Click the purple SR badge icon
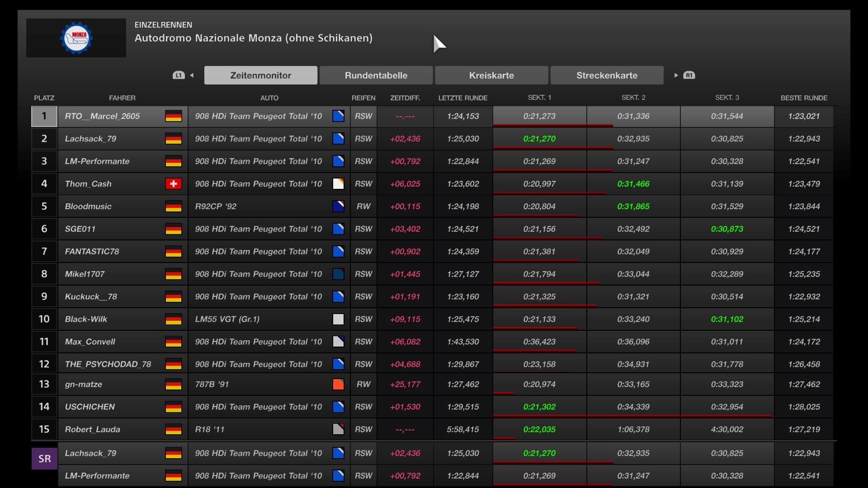The image size is (868, 488). click(x=44, y=459)
